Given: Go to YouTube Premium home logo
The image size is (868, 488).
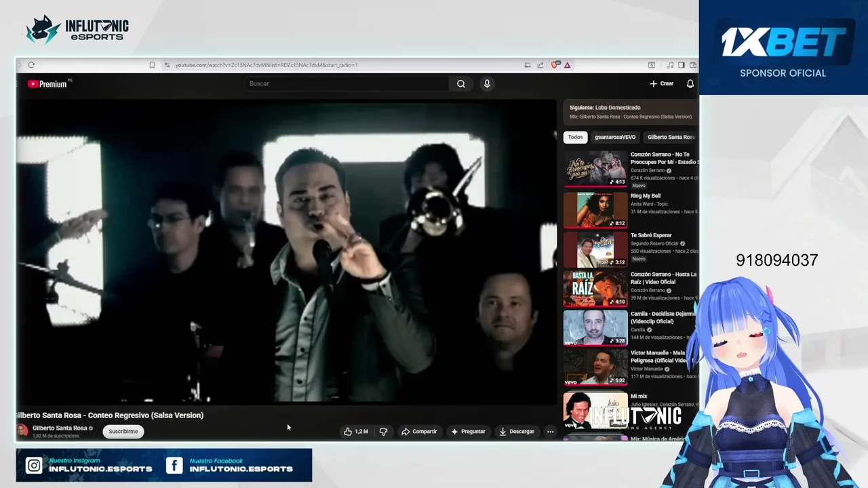Looking at the screenshot, I should [47, 84].
